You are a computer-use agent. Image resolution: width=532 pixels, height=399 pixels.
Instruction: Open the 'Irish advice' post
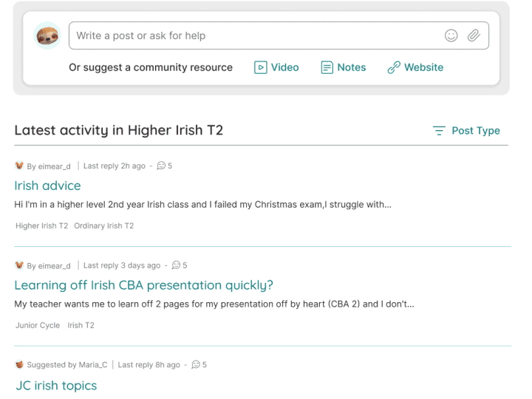[47, 185]
